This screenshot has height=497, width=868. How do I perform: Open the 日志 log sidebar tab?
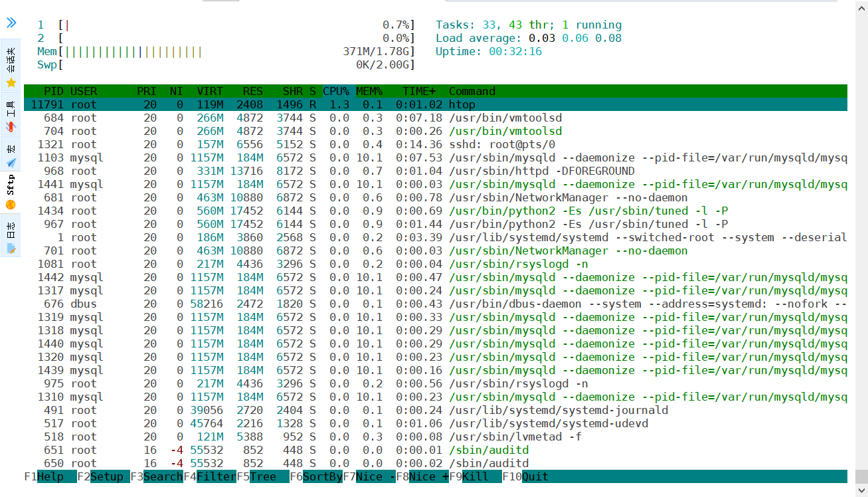11,236
